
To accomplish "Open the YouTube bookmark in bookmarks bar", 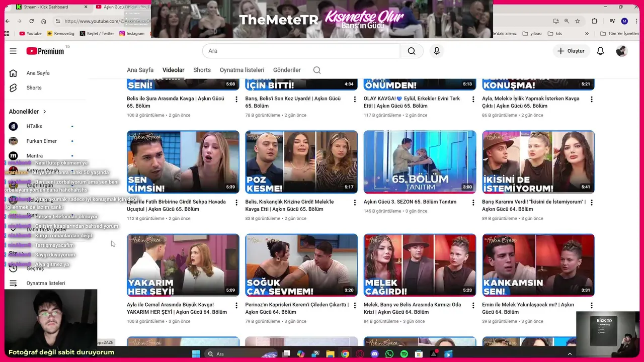I will click(30, 34).
